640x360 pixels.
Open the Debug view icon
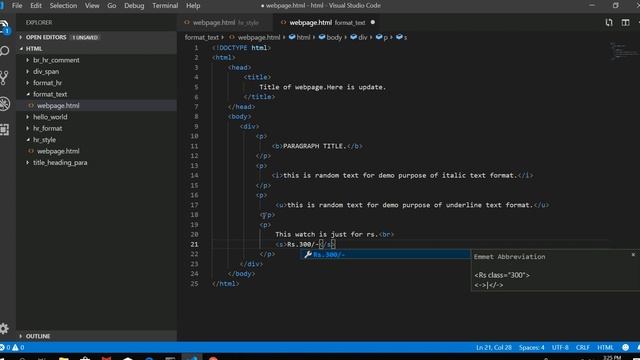click(4, 103)
